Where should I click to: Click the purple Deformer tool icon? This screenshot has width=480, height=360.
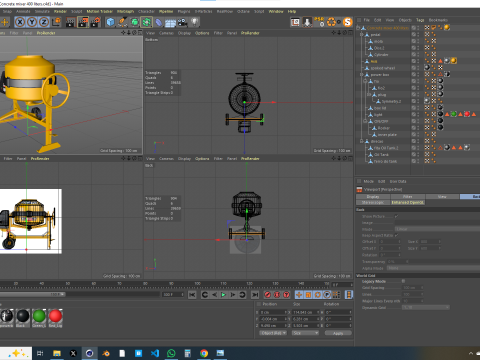(x=159, y=22)
